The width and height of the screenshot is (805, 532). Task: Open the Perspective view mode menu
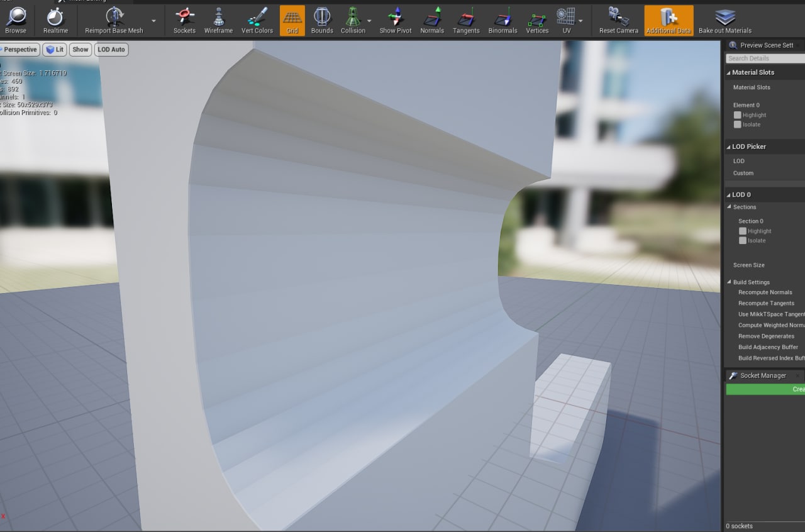20,50
